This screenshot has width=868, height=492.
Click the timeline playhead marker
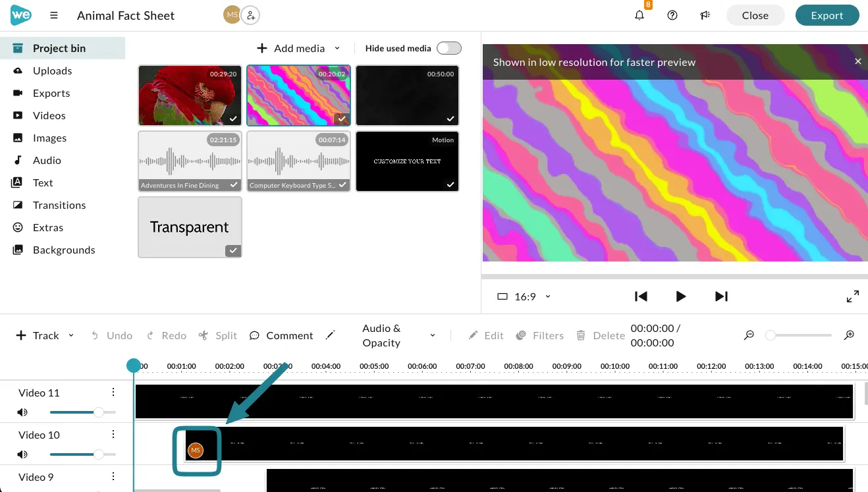(134, 365)
